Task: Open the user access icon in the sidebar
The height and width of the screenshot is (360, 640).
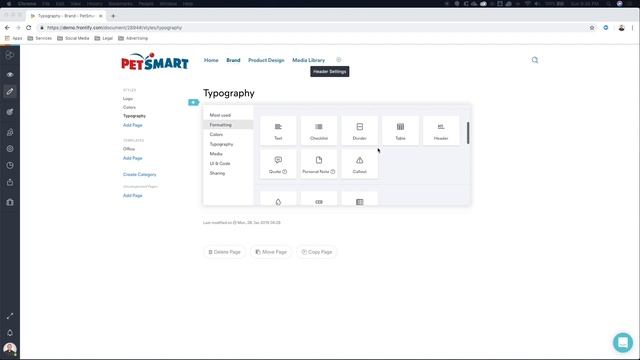Action: pos(10,132)
